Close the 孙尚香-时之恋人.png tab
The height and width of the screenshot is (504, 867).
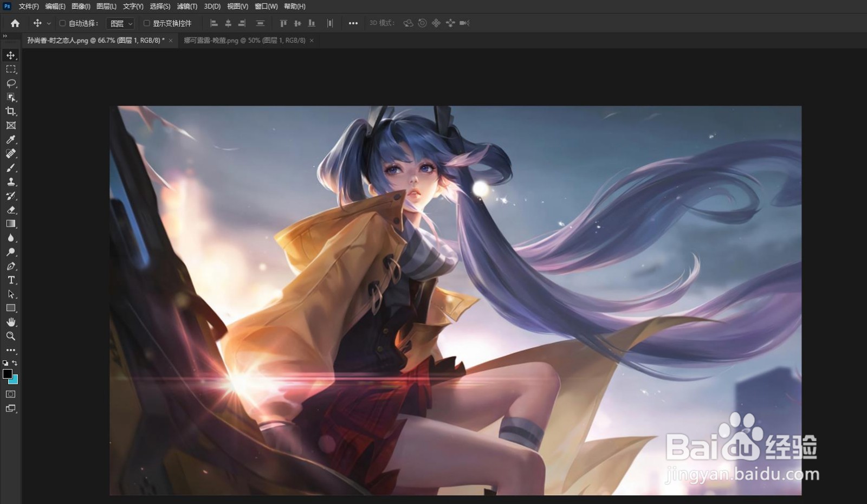point(171,41)
